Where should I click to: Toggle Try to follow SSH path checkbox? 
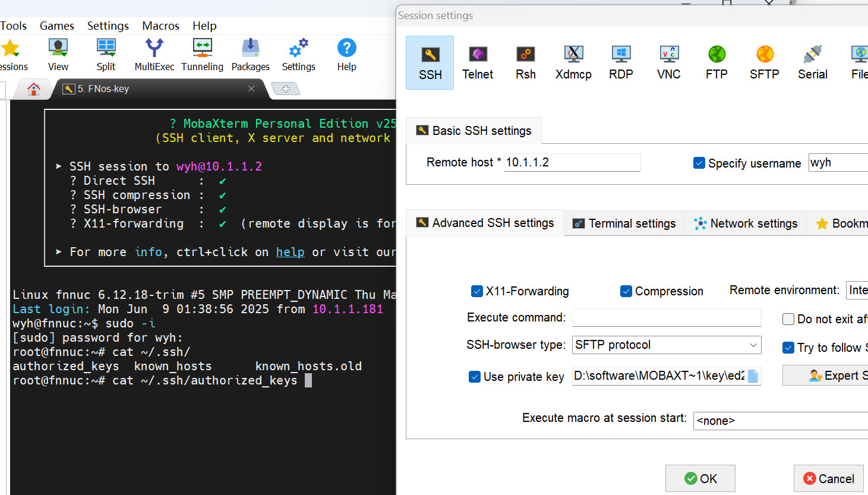[788, 348]
